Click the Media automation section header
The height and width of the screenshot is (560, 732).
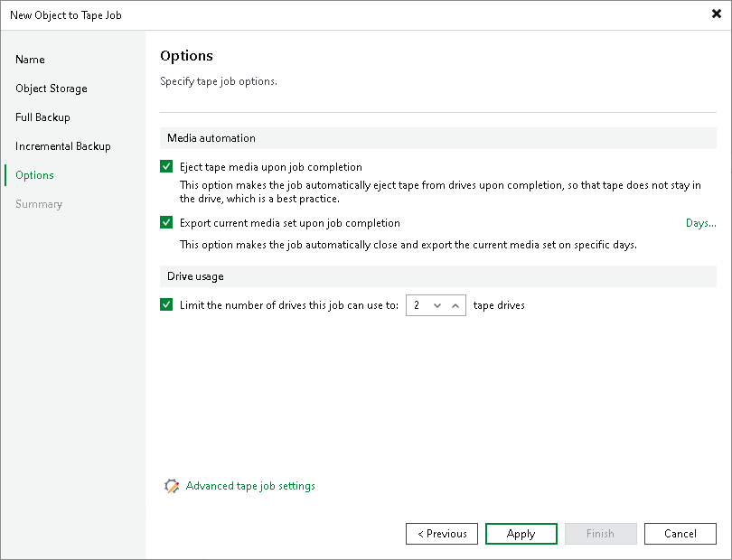[438, 138]
